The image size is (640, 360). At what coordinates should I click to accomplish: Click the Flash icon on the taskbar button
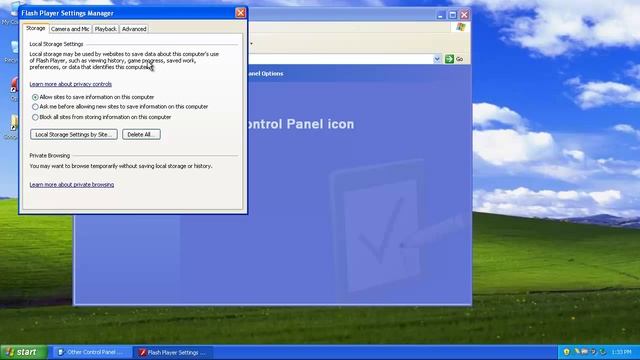[x=142, y=352]
